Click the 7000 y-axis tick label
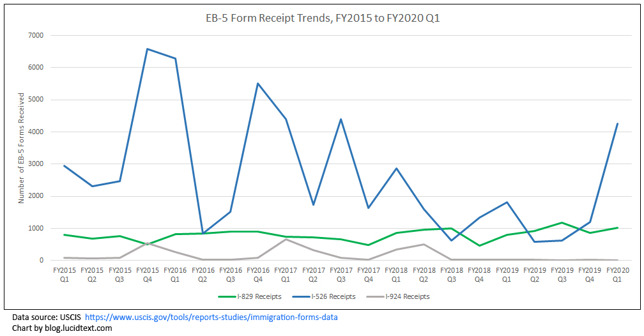The height and width of the screenshot is (336, 644). point(34,35)
